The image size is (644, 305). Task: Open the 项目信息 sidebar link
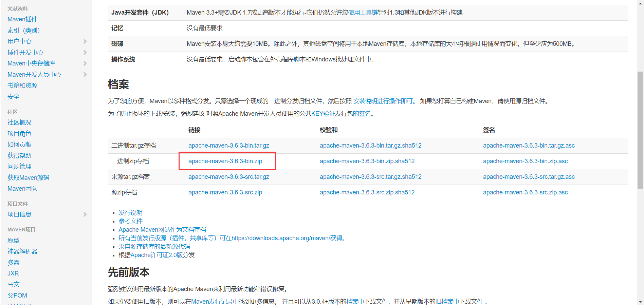point(19,214)
